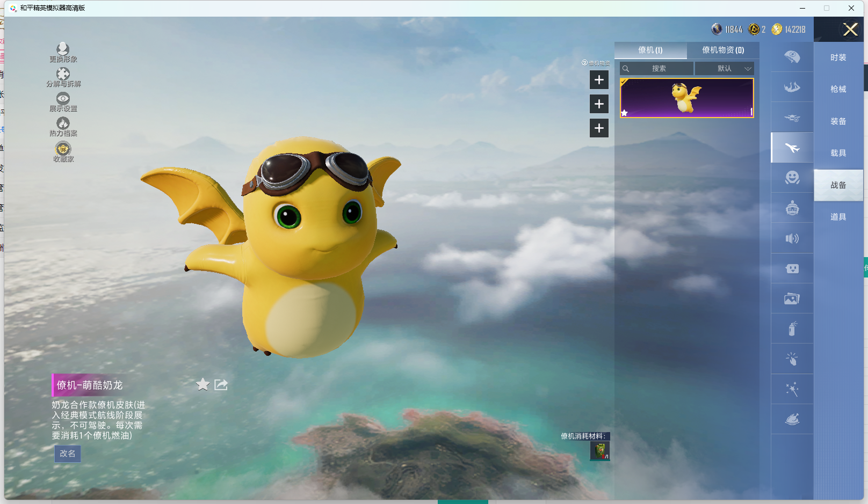Open 分解与拆解 from the left menu
The image size is (868, 504).
(63, 77)
